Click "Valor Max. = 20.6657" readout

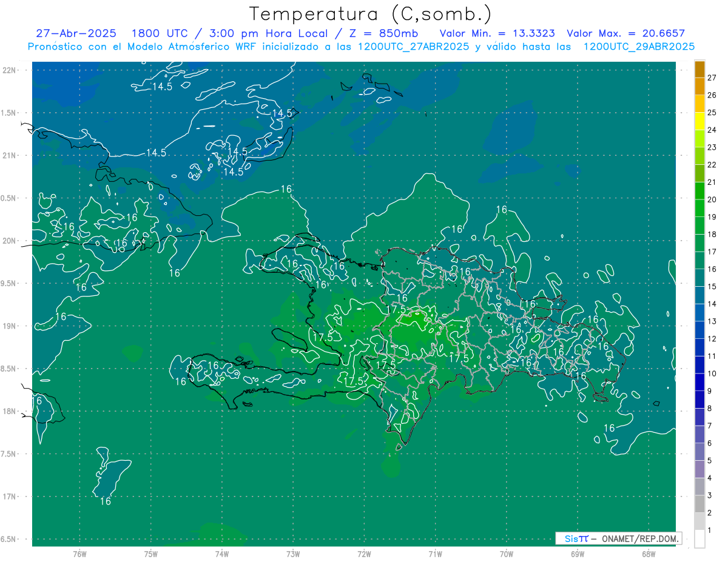pos(625,33)
